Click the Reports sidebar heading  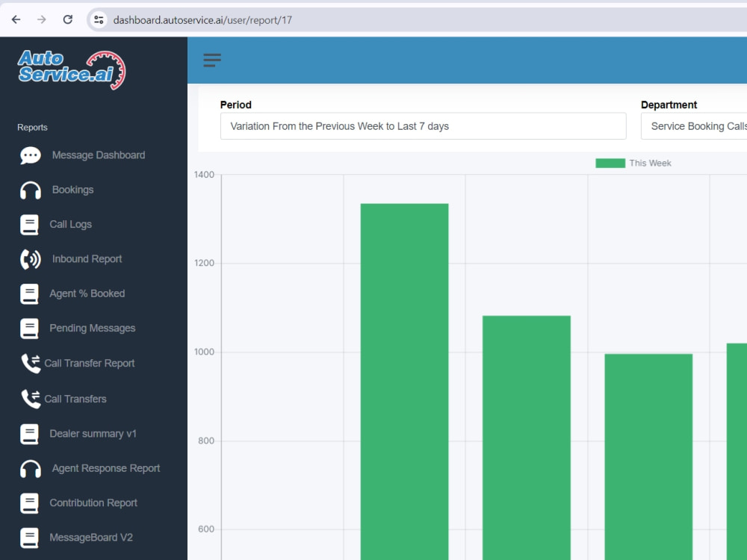[x=32, y=128]
